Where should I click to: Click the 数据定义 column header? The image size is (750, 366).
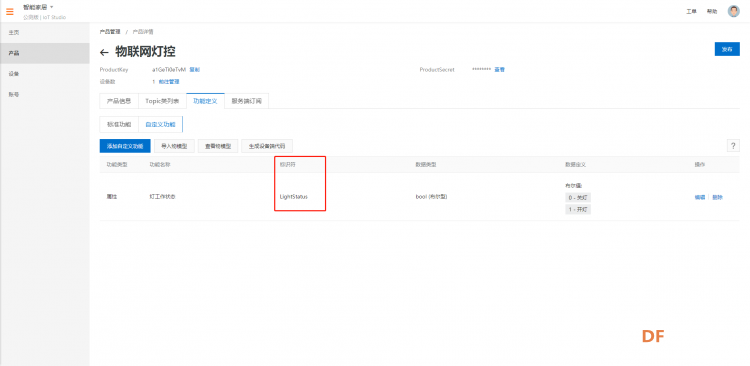pyautogui.click(x=575, y=165)
